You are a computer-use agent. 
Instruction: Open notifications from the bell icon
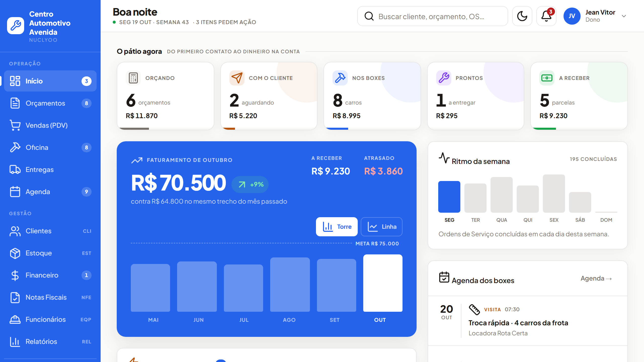(546, 16)
